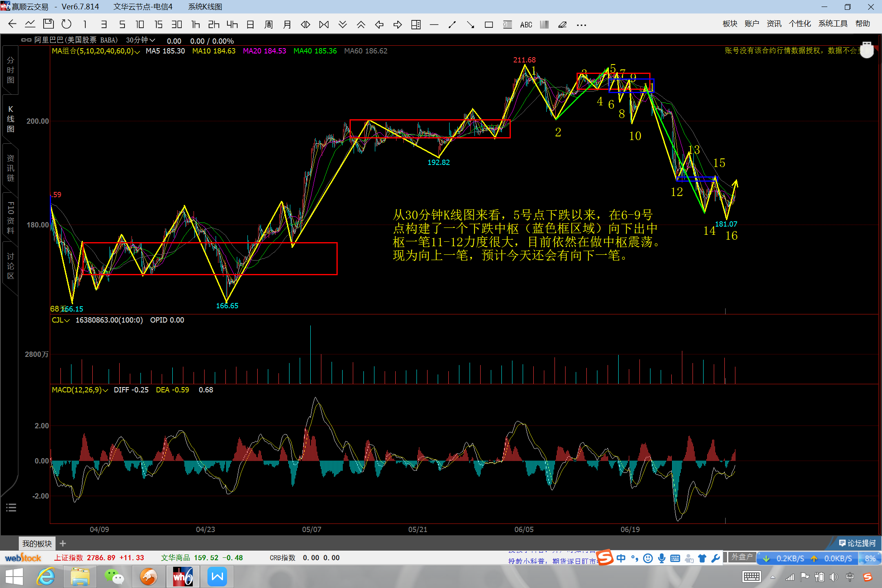Select the ABC text annotation tool
Viewport: 882px width, 588px height.
(x=526, y=25)
